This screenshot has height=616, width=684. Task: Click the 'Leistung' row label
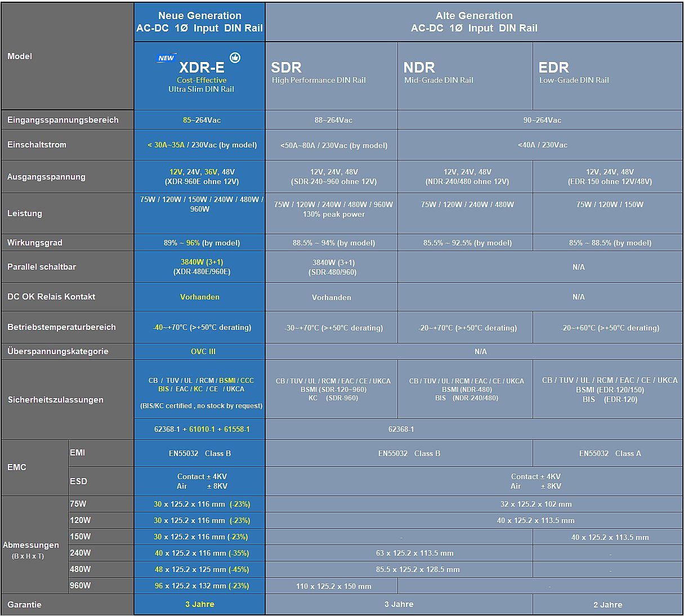click(25, 213)
